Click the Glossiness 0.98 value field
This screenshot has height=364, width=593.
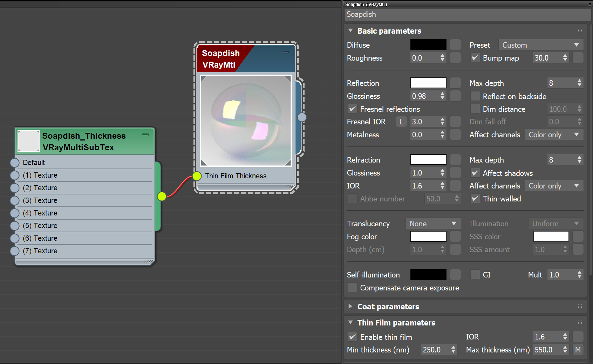click(425, 96)
